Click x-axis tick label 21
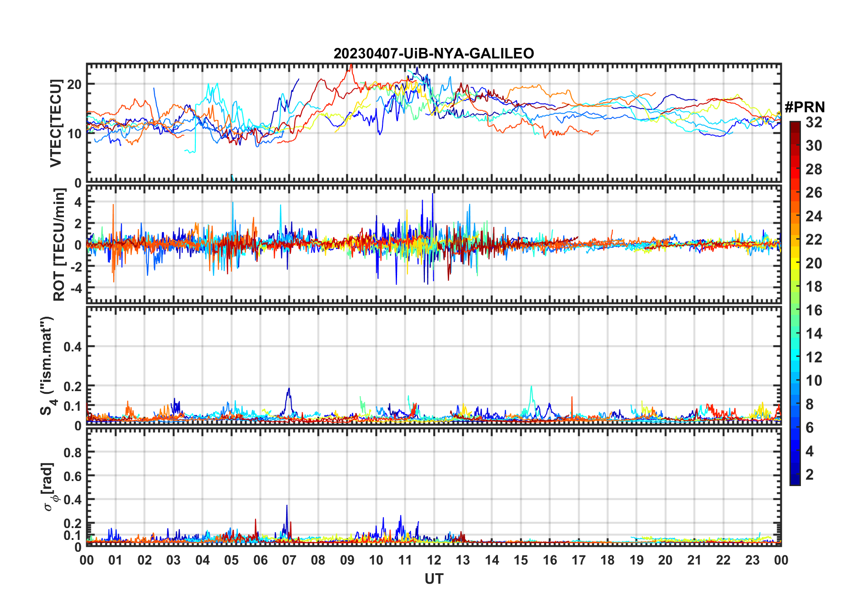 click(695, 560)
